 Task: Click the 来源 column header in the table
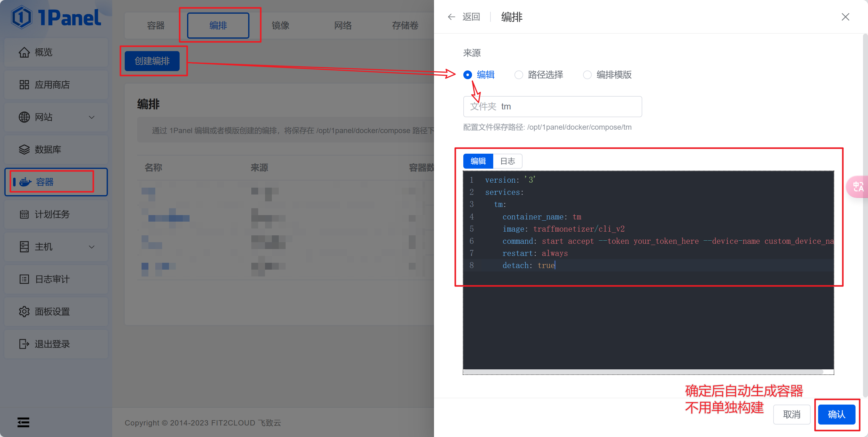pyautogui.click(x=259, y=167)
